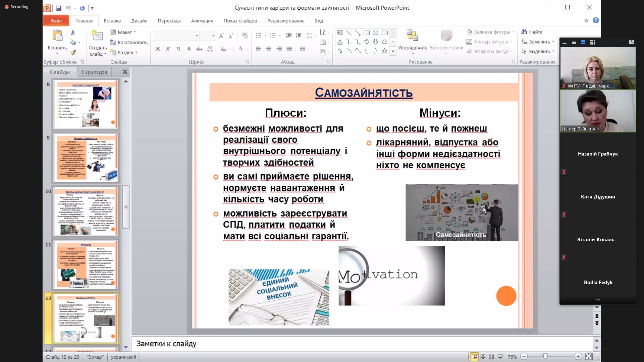
Task: Click the Файл button
Action: pyautogui.click(x=56, y=21)
